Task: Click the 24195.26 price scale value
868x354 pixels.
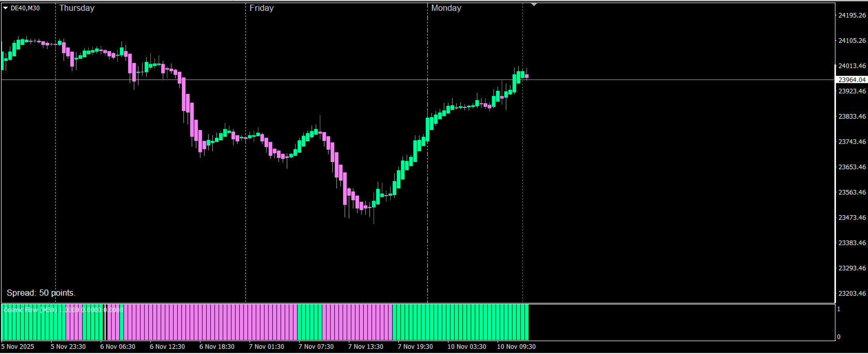Action: [852, 15]
